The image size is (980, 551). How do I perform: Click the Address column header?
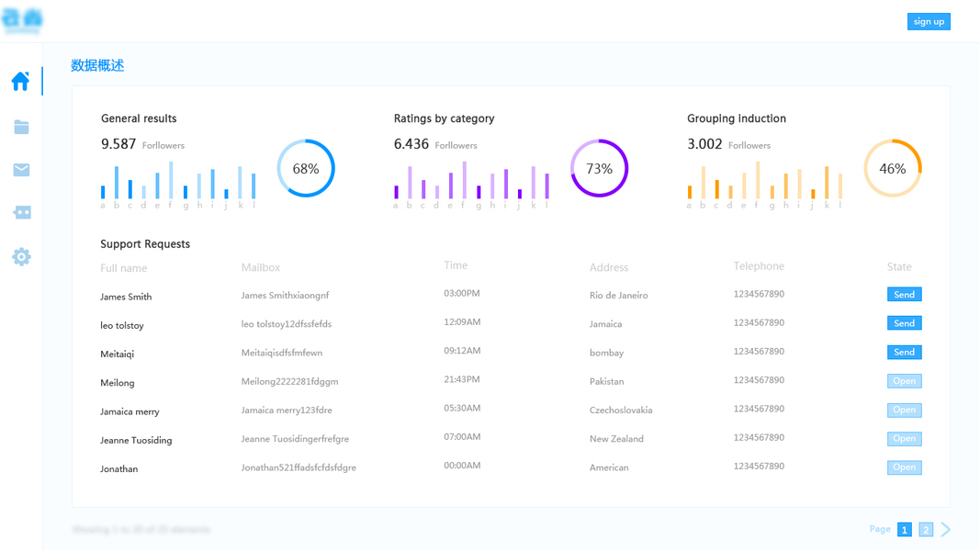(x=609, y=267)
